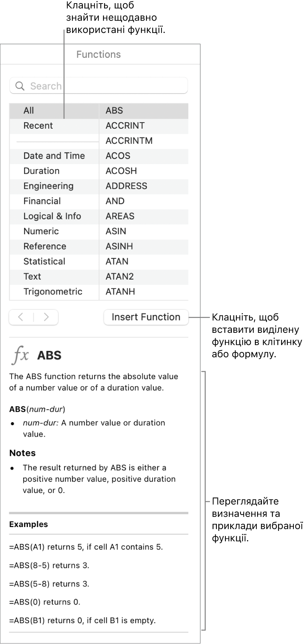Screen dimensions: 308x644
Task: Select the ATAN2 function
Action: [119, 276]
